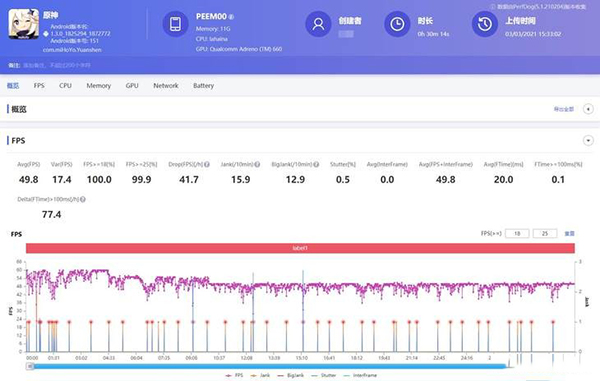
Task: Switch to the FPS tab
Action: (39, 86)
